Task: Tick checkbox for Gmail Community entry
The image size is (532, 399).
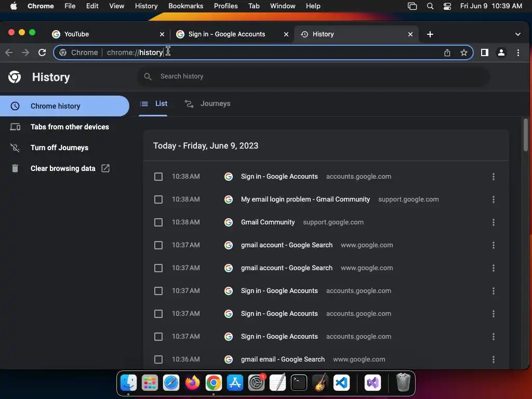Action: tap(158, 222)
